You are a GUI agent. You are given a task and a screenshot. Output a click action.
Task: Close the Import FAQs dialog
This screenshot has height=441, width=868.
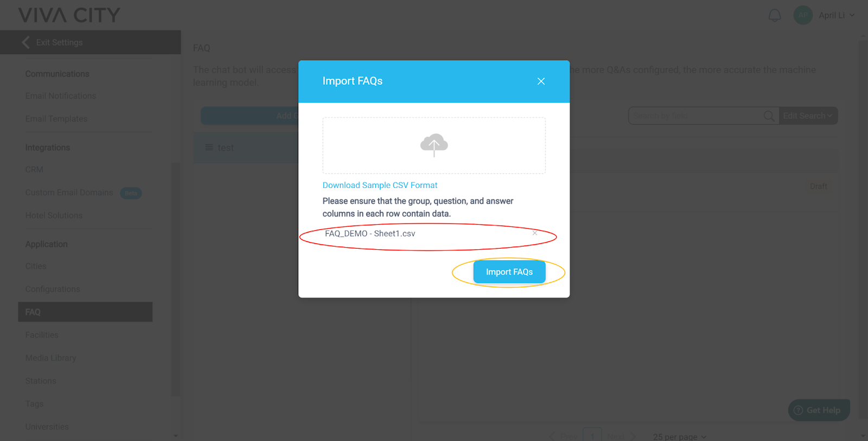tap(541, 81)
